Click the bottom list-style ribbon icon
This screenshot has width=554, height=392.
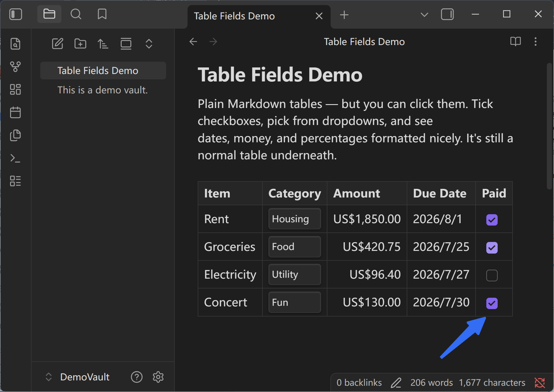point(15,181)
